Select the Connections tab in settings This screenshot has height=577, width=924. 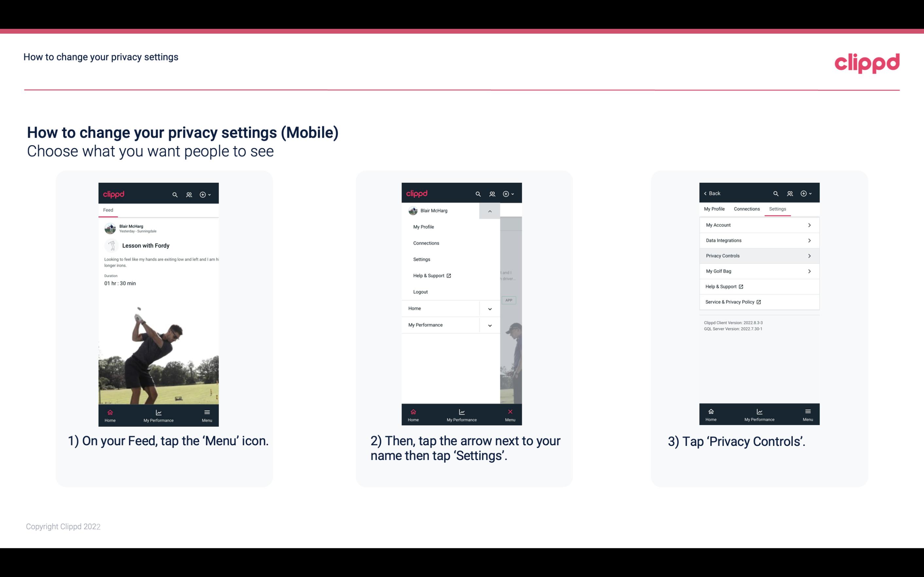pos(746,209)
